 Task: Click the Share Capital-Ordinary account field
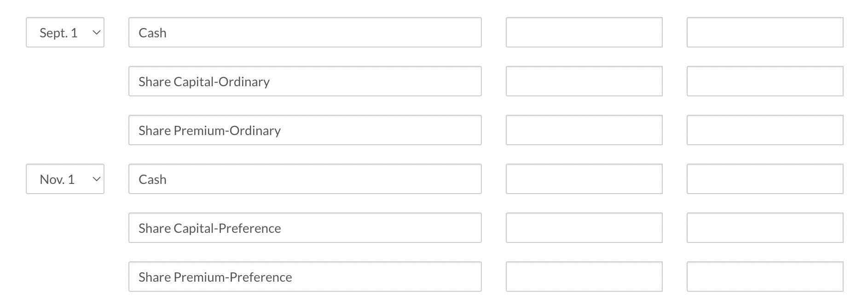(x=305, y=81)
